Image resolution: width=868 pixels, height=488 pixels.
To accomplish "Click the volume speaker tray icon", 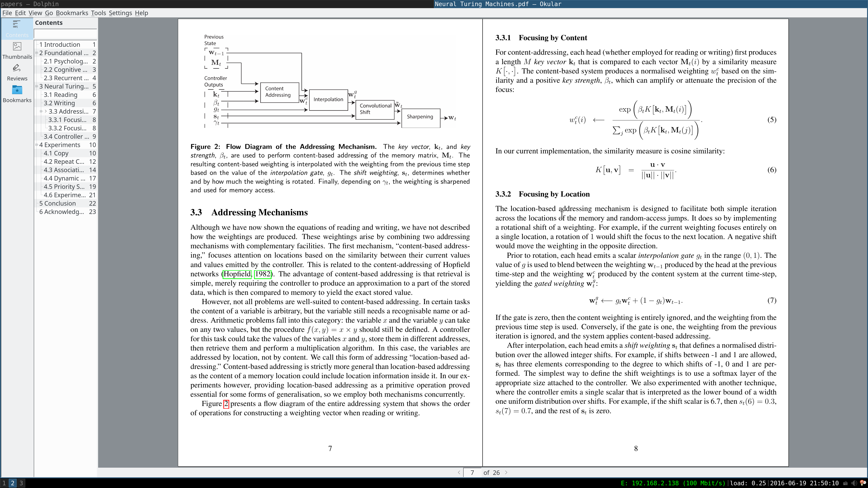I will pos(854,483).
